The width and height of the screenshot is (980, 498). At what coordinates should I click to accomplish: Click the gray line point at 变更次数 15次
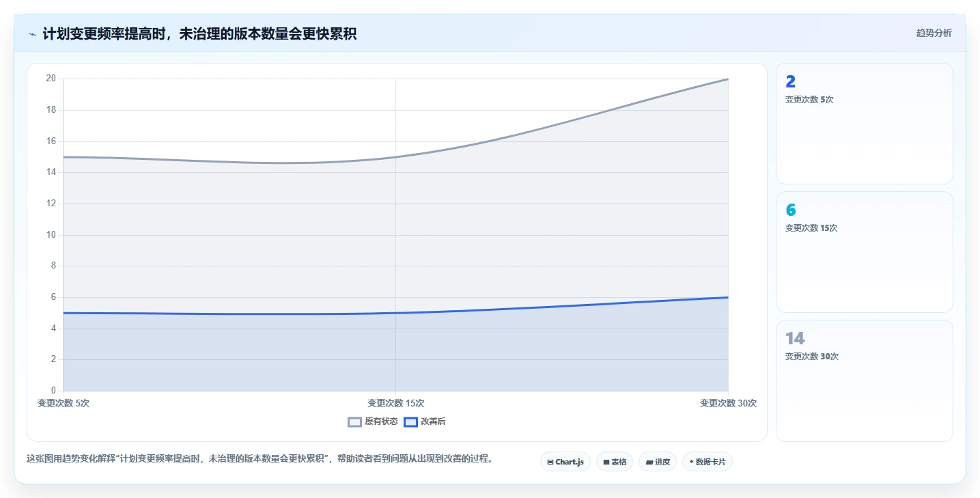(x=395, y=157)
